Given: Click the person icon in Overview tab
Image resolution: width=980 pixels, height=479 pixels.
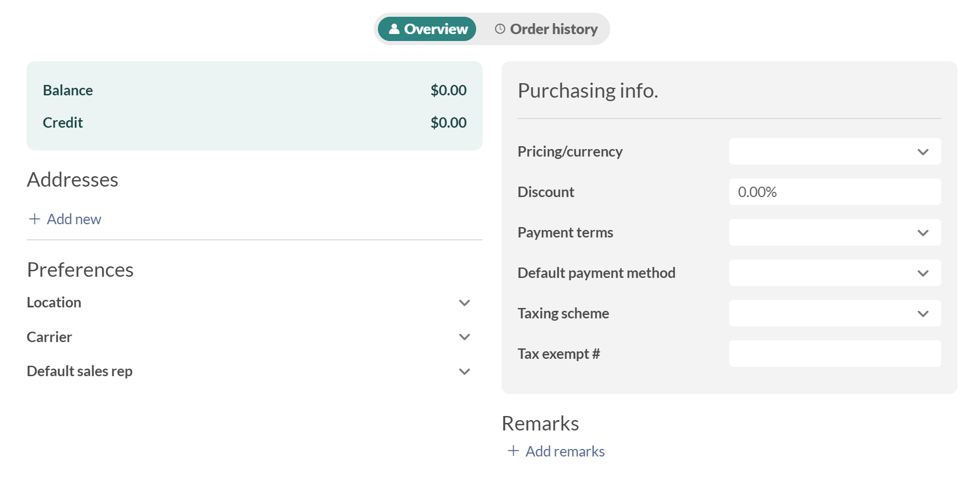Looking at the screenshot, I should coord(394,29).
